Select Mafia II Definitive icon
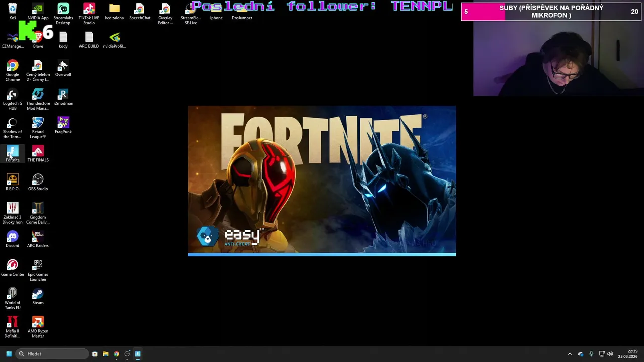The width and height of the screenshot is (644, 362). [12, 327]
